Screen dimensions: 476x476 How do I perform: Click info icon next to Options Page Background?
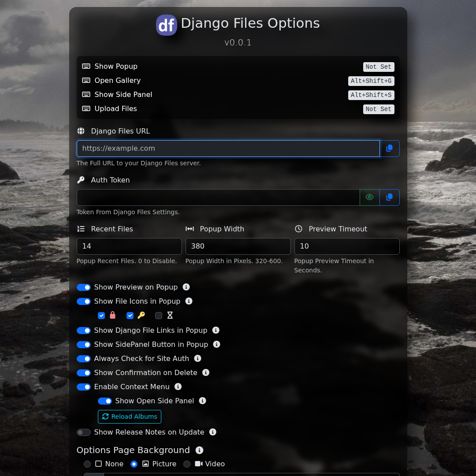[x=199, y=450]
